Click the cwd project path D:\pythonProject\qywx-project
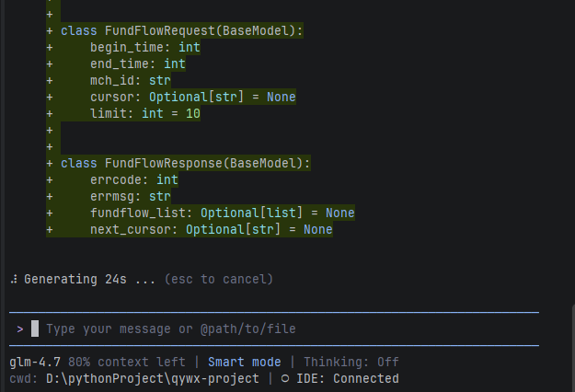This screenshot has height=392, width=575. pyautogui.click(x=153, y=378)
